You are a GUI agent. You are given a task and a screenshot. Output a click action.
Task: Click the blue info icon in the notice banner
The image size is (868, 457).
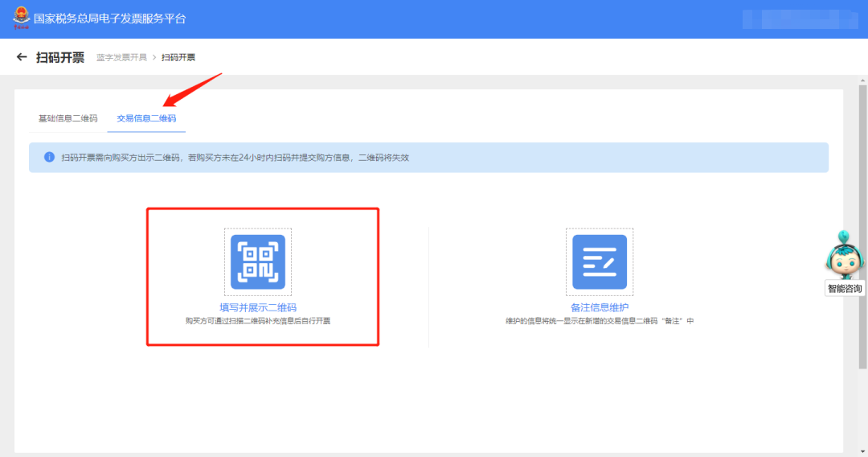tap(49, 158)
